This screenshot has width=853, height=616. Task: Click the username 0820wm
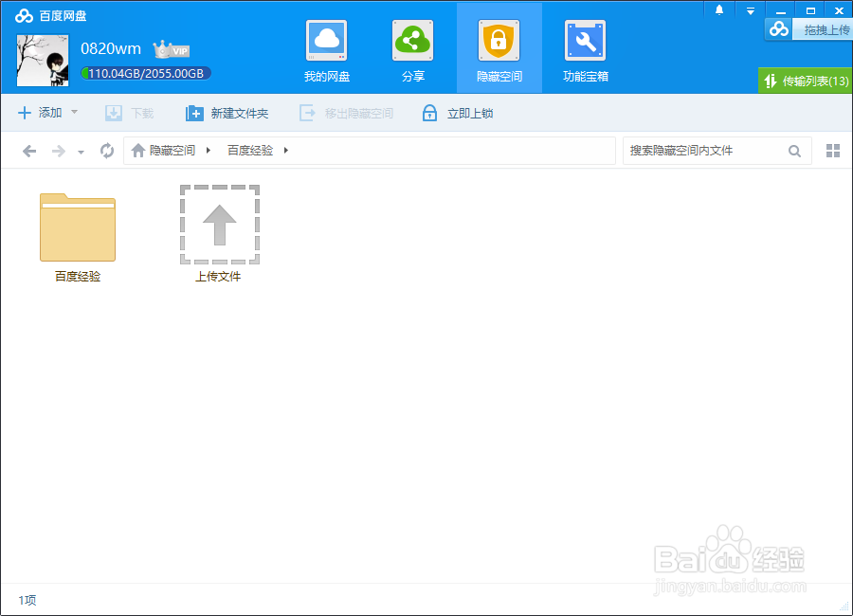[x=111, y=49]
